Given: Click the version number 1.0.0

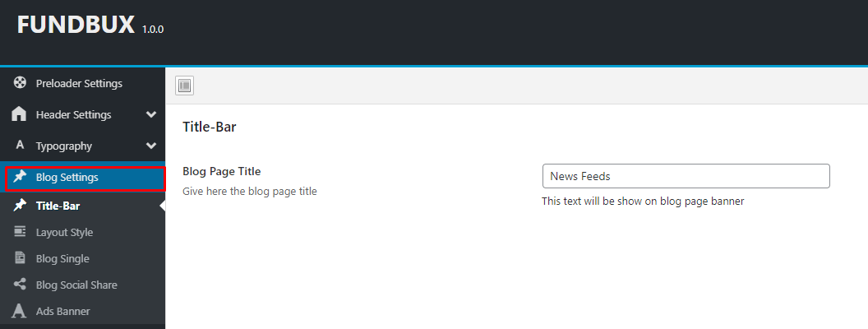Looking at the screenshot, I should pyautogui.click(x=153, y=30).
